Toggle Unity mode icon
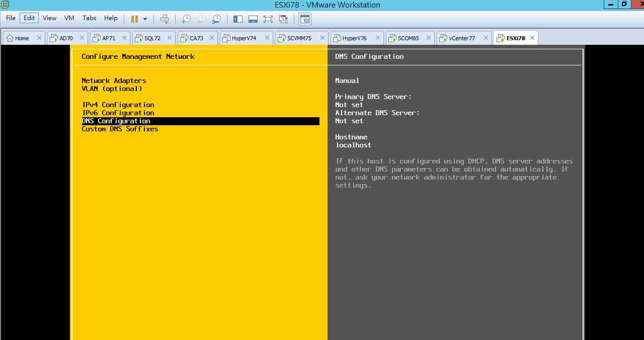This screenshot has height=340, width=644. click(x=283, y=19)
